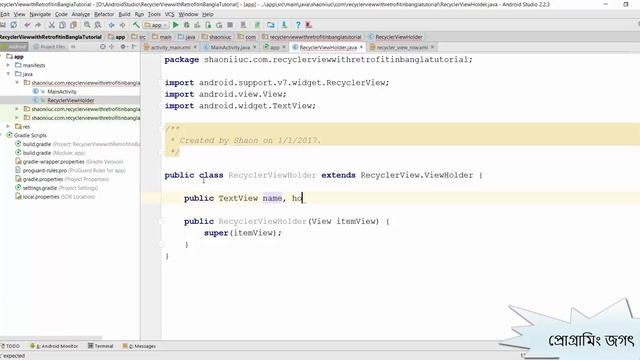
Task: Click the scroll-from-source target icon in project panel
Action: (x=103, y=47)
